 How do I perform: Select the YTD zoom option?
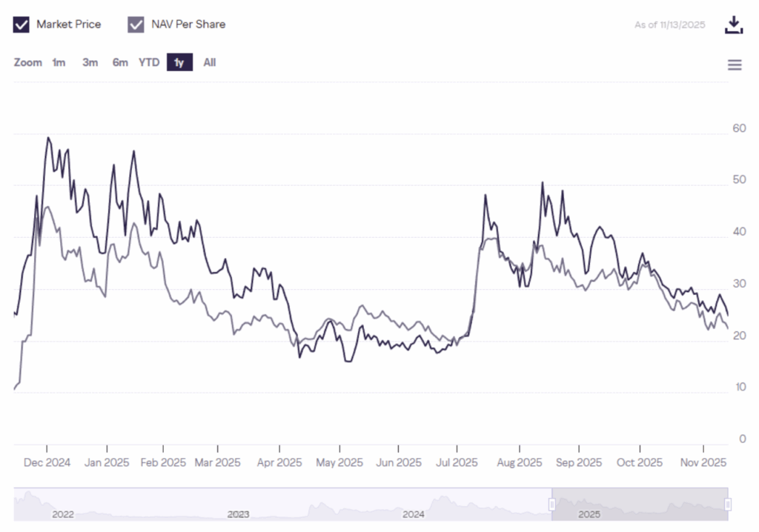point(149,62)
